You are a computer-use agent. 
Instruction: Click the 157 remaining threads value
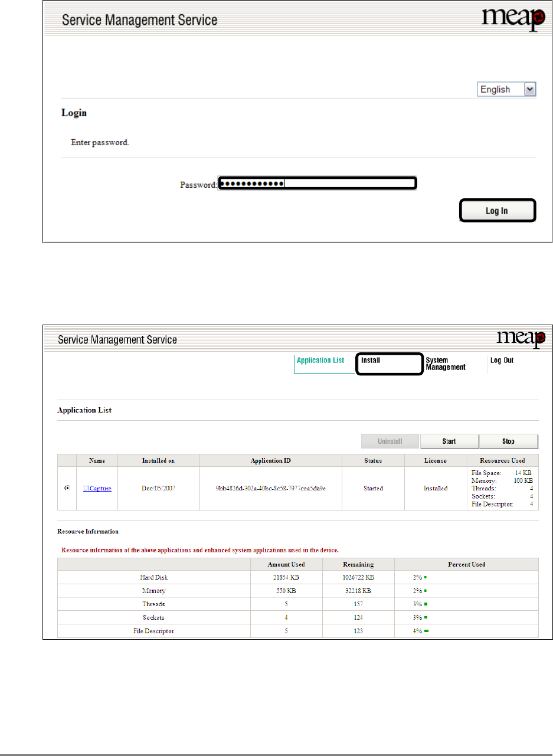click(x=358, y=604)
